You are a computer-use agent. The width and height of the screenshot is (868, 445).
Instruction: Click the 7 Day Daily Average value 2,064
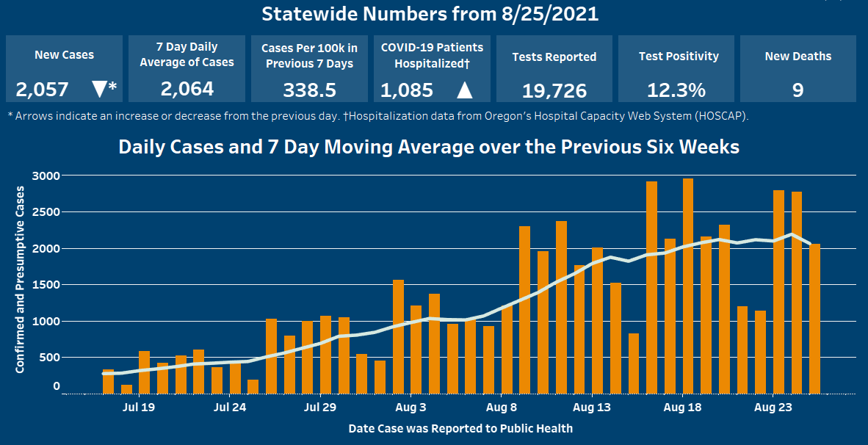(187, 89)
